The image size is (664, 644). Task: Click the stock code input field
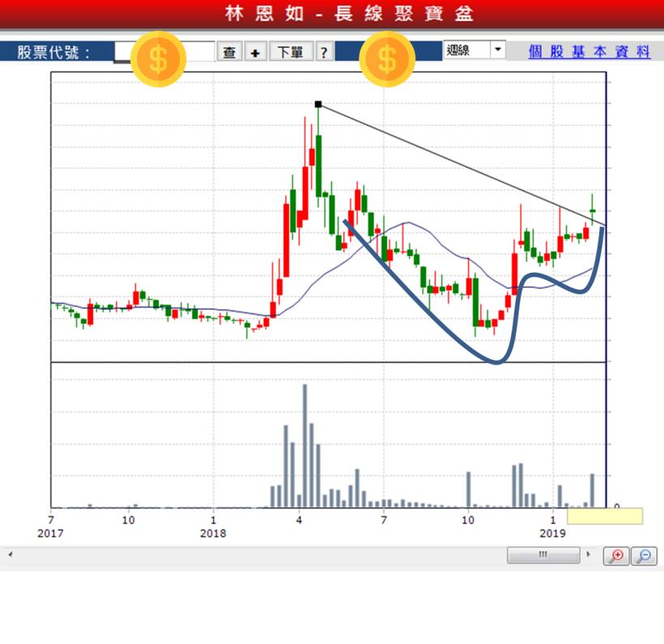point(164,51)
